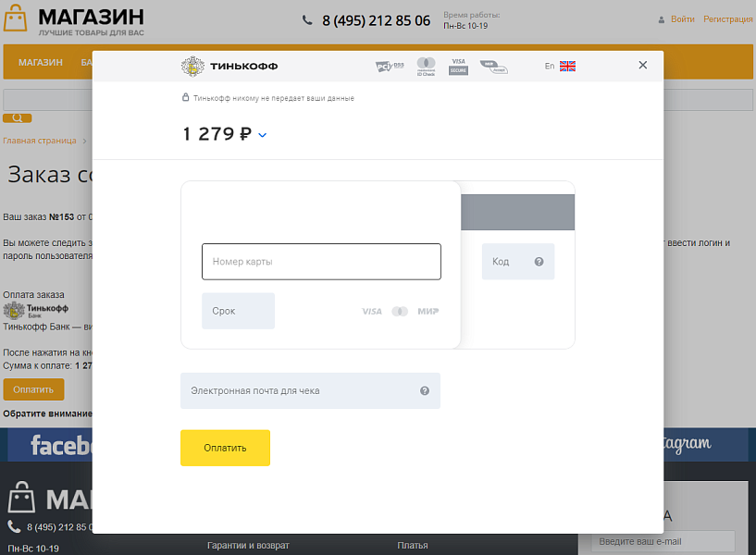This screenshot has width=756, height=555.
Task: Click the Mastercard ID Check badge
Action: 427,66
